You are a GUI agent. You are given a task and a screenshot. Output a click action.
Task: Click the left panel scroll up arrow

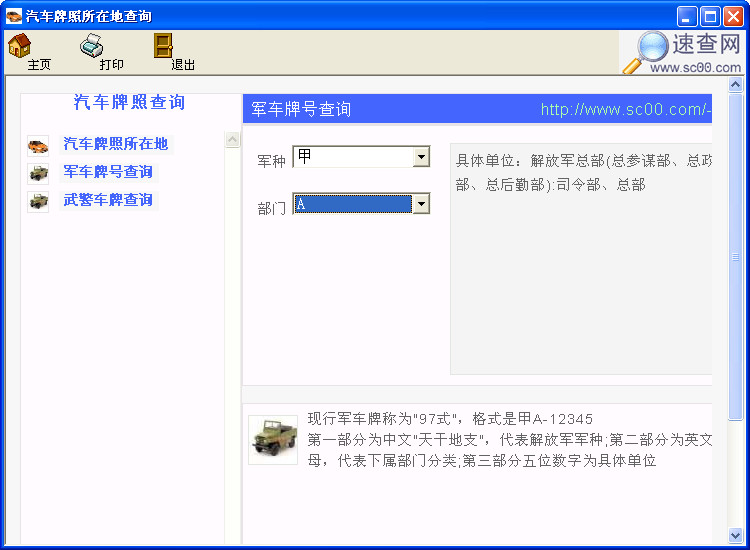tap(232, 140)
